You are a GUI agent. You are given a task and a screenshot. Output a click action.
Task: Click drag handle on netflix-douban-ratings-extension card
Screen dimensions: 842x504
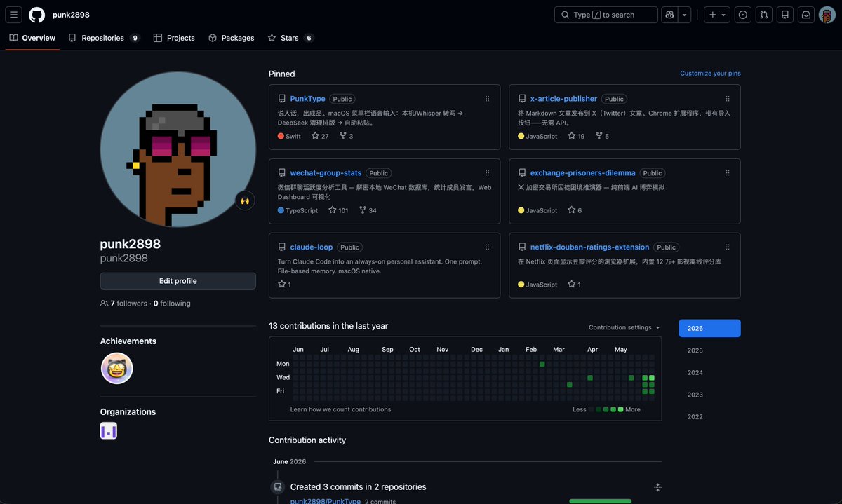pos(728,247)
